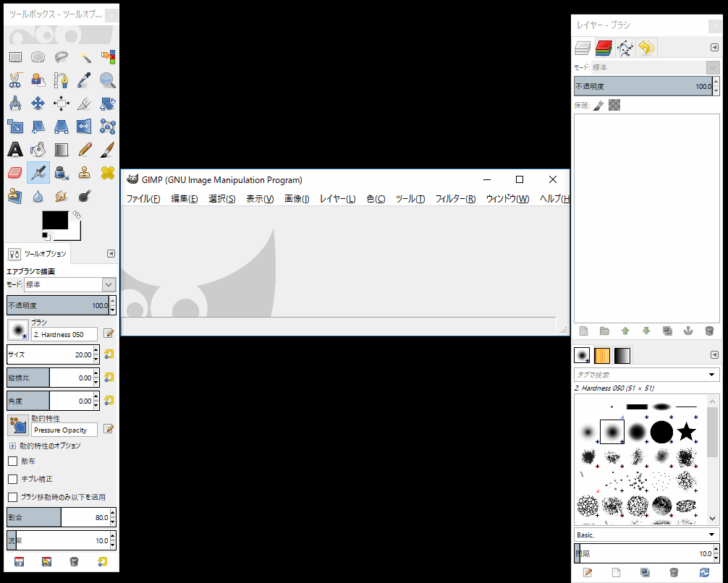Viewport: 728px width, 583px height.
Task: Choose the Color Picker eyedropper tool
Action: pyautogui.click(x=85, y=80)
